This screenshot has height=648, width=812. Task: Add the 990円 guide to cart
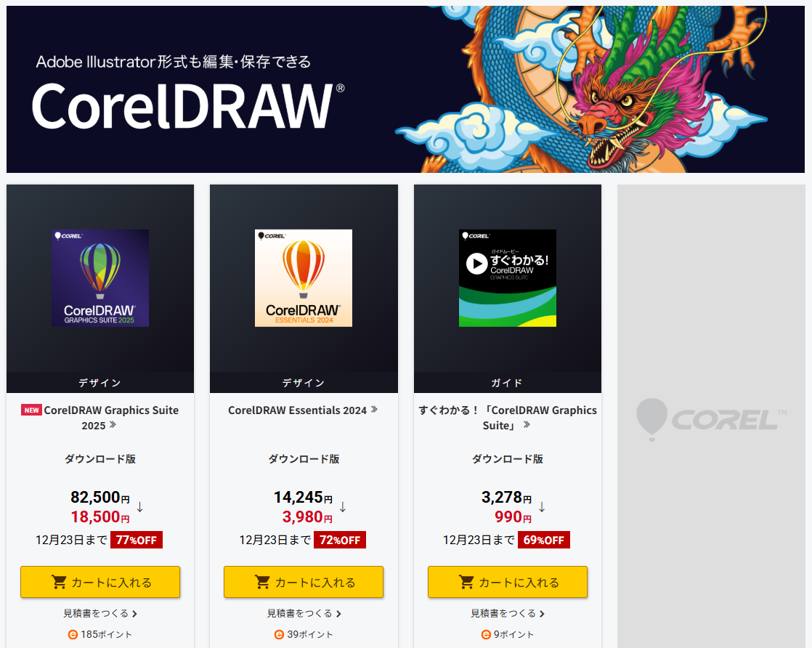(508, 582)
